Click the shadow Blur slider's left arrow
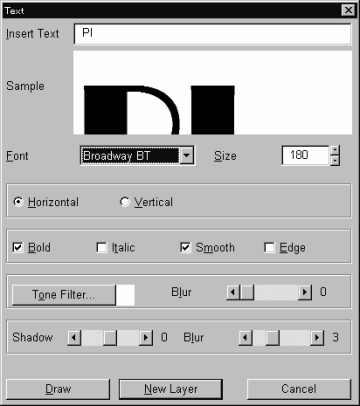Viewport: 360px width, 406px height. [245, 338]
